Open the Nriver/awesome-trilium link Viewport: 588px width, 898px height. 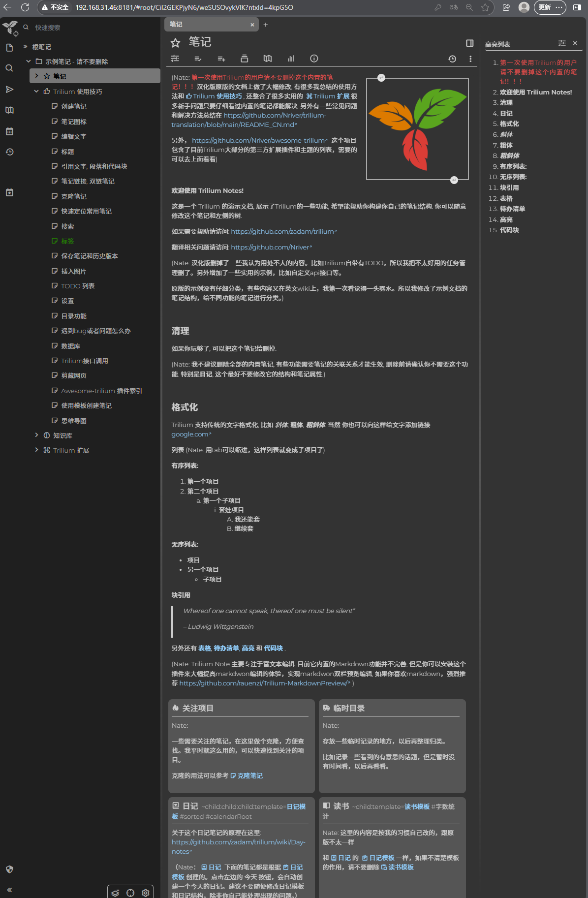click(x=259, y=140)
